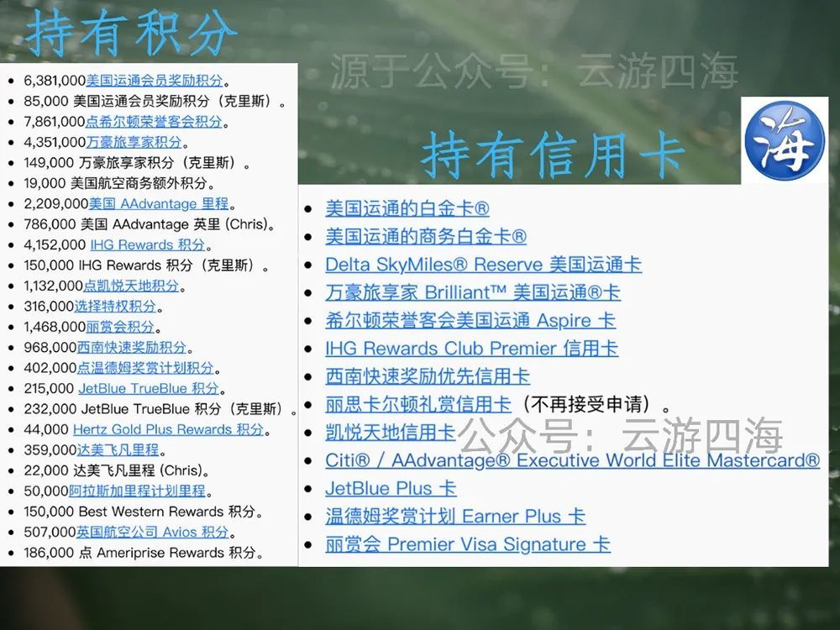
Task: Open the 美国运通会员奖励积分 link
Action: (x=155, y=81)
